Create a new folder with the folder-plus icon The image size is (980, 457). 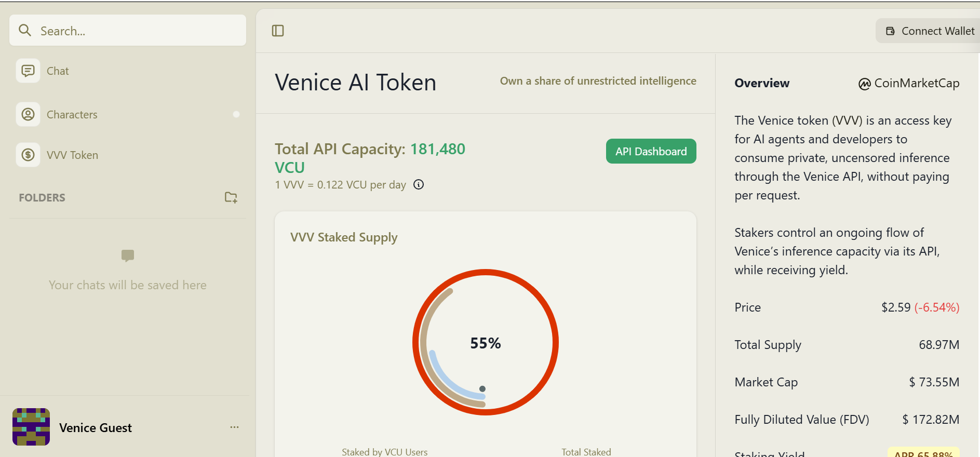(231, 197)
